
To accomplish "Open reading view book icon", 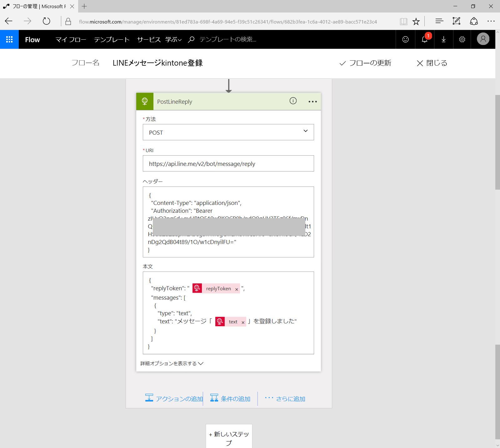I will click(x=403, y=21).
